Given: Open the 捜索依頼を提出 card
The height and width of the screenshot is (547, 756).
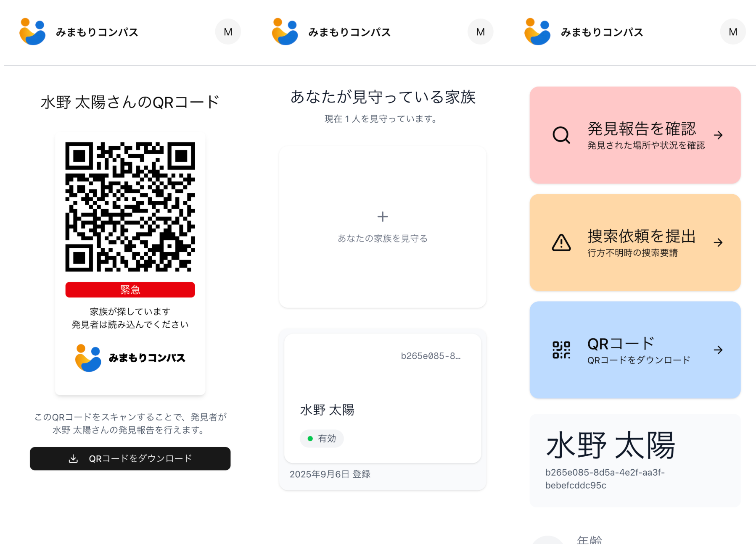Looking at the screenshot, I should 635,242.
